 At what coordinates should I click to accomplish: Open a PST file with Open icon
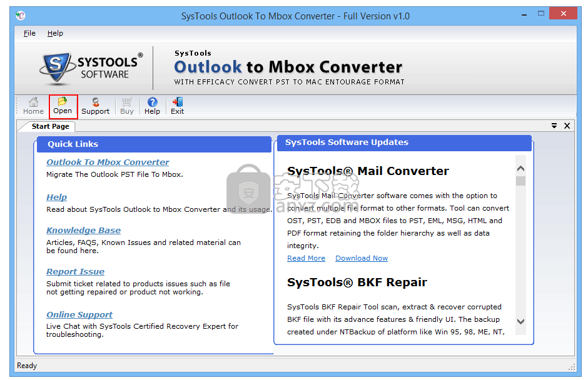click(63, 106)
